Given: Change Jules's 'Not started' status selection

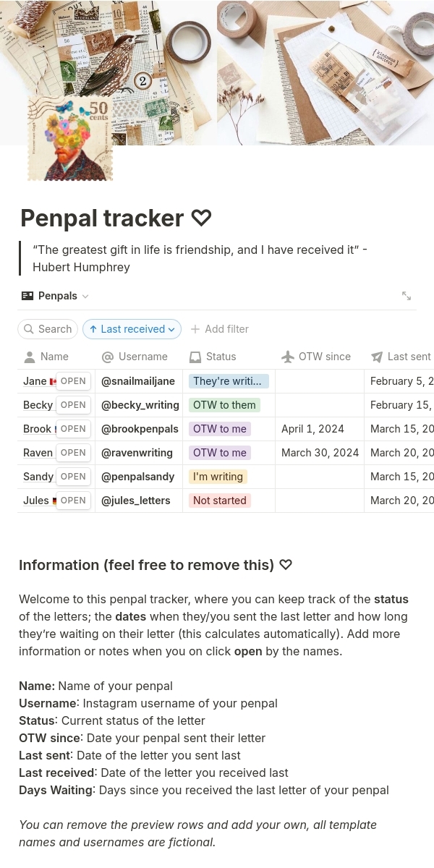Looking at the screenshot, I should coord(219,500).
